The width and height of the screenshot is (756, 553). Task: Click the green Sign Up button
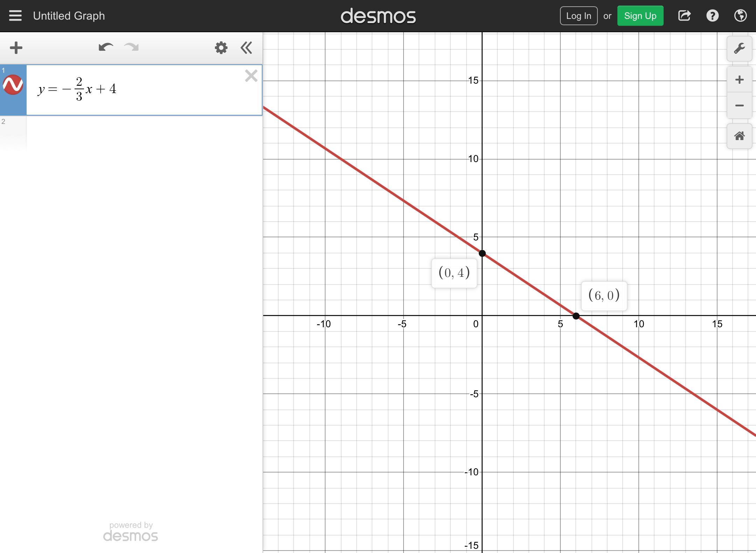(640, 16)
